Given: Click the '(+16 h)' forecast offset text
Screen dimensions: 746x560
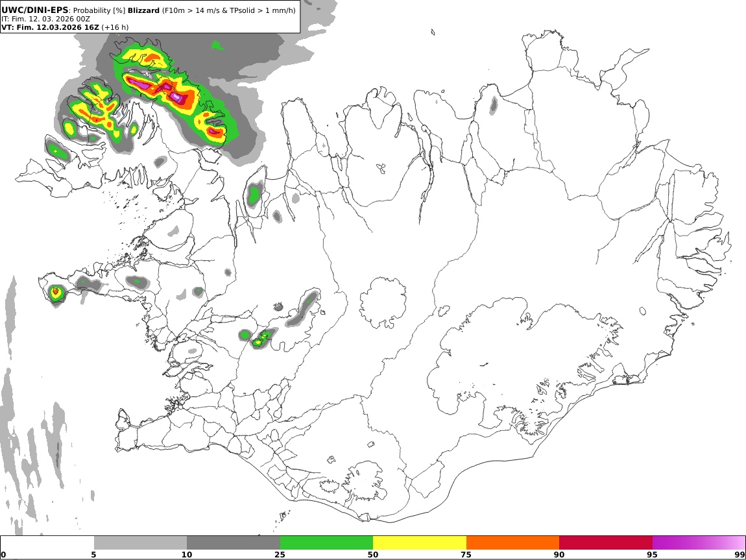Looking at the screenshot, I should click(115, 27).
